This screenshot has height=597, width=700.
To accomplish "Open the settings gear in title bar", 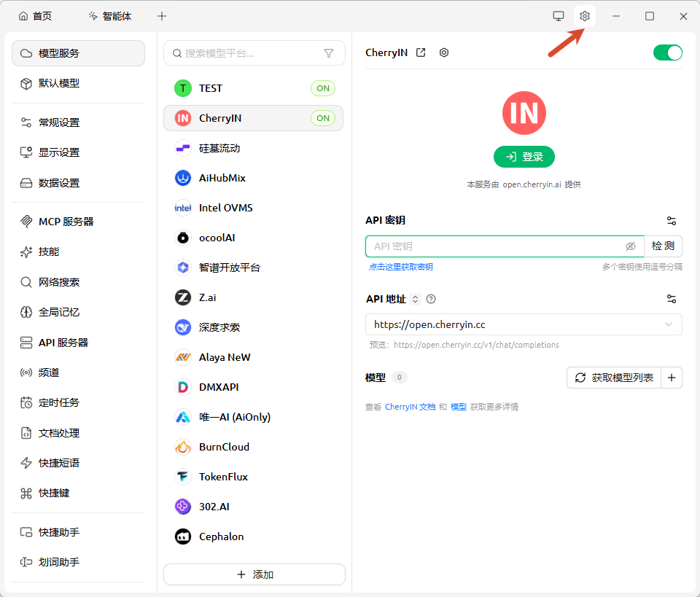I will point(584,16).
